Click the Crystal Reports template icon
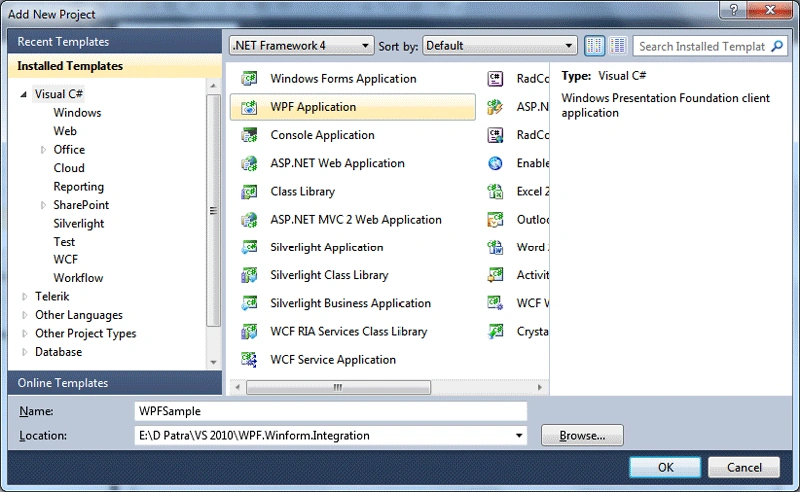800x492 pixels. point(495,332)
